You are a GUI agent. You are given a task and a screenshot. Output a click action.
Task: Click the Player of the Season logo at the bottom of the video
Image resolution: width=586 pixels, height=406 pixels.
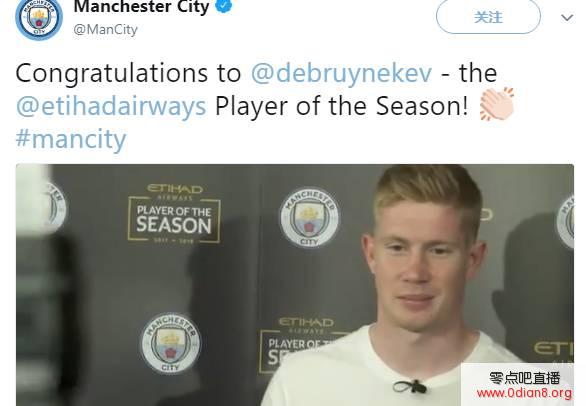pos(303,345)
